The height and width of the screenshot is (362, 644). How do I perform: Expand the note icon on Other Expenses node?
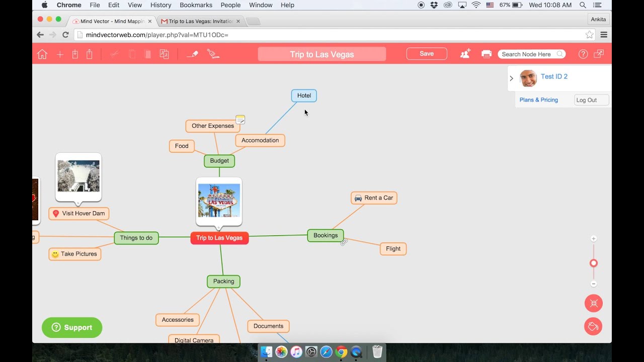click(240, 120)
